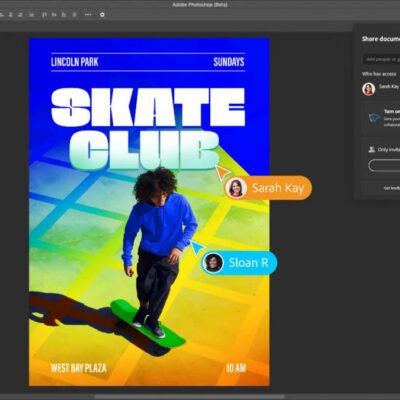Open the Get feedback link in Share panel

pos(392,188)
